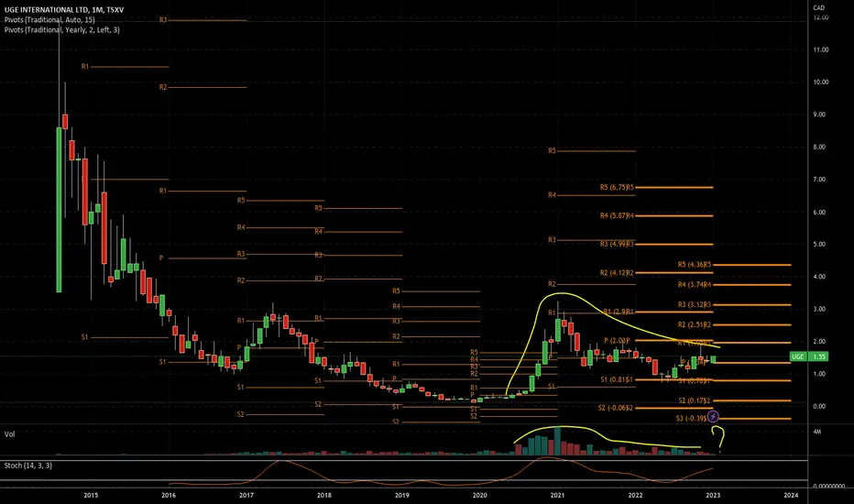Viewport: 854px width, 504px height.
Task: Click the 3.00 price scale label
Action: point(819,309)
